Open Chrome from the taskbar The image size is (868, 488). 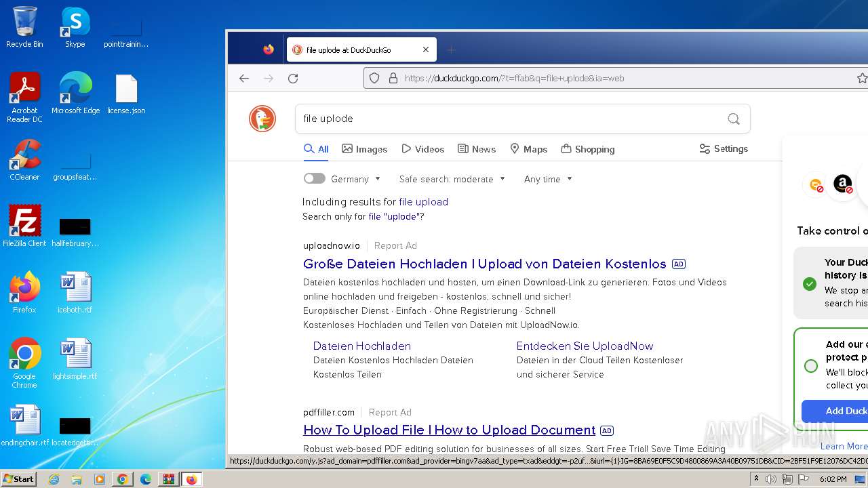(123, 479)
